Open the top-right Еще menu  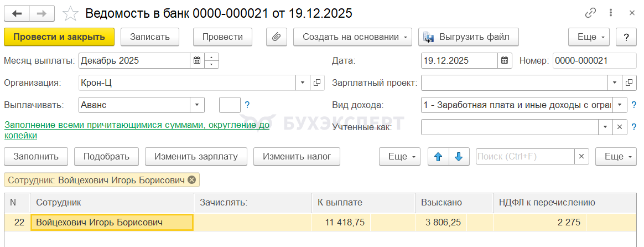tap(589, 37)
